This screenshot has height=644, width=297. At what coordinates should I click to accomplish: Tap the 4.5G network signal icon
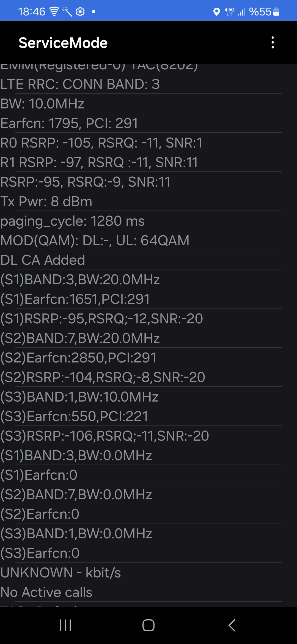tap(230, 12)
